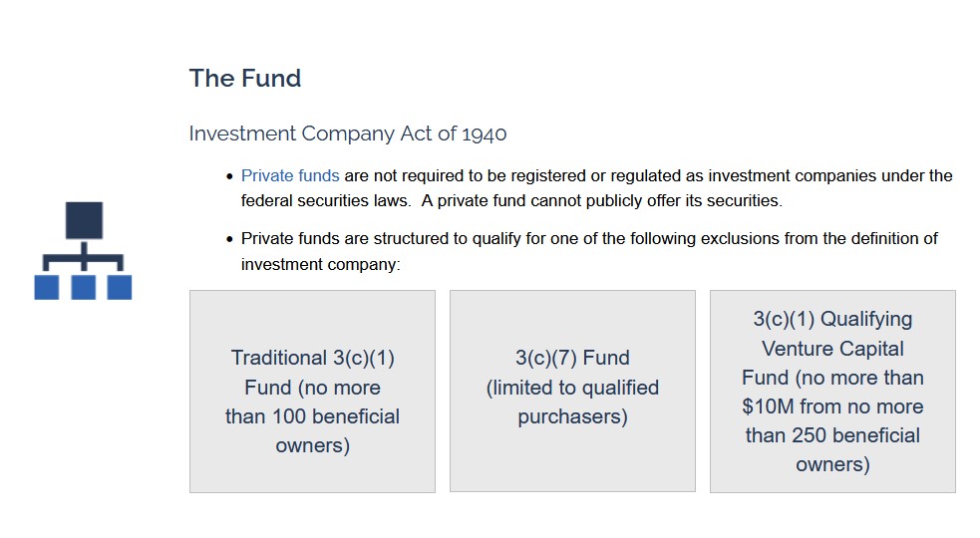Select the Traditional 3(c)(1) Fund box
Screen dimensions: 980x538
(x=312, y=392)
